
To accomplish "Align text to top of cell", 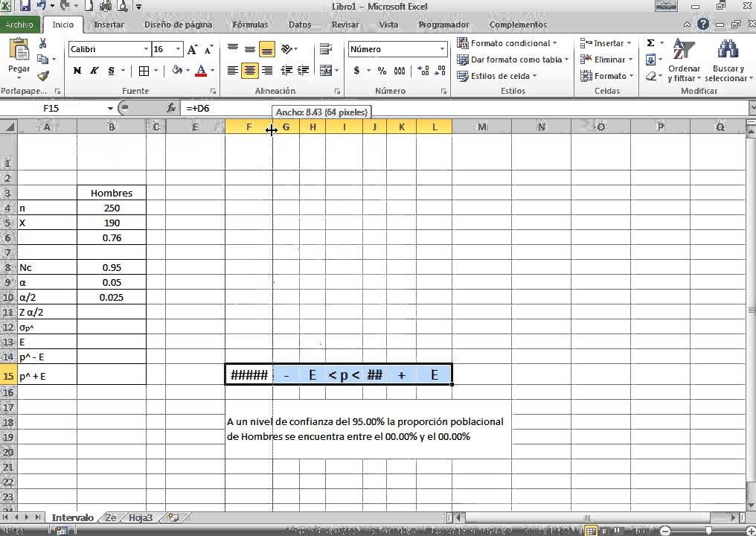I will click(232, 48).
